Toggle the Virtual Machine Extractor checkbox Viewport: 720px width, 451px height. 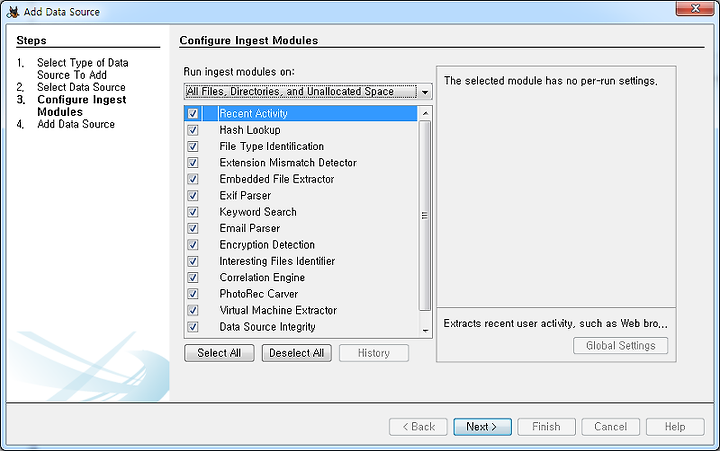[x=193, y=310]
